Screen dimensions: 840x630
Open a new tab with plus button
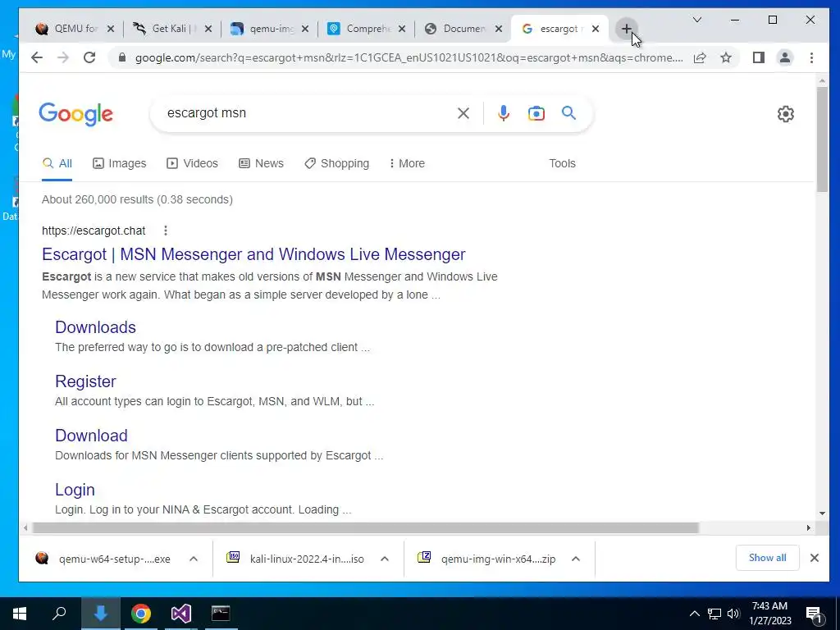[626, 29]
